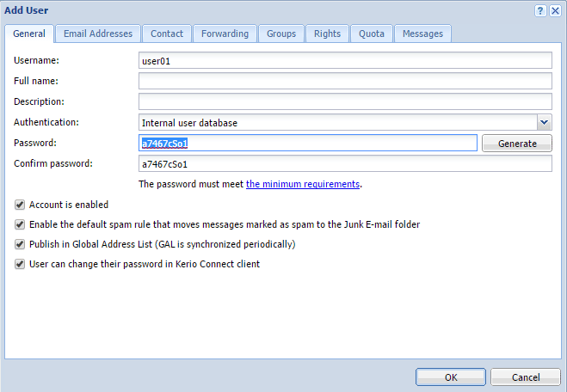567x392 pixels.
Task: Select the Groups tab
Action: pyautogui.click(x=281, y=34)
